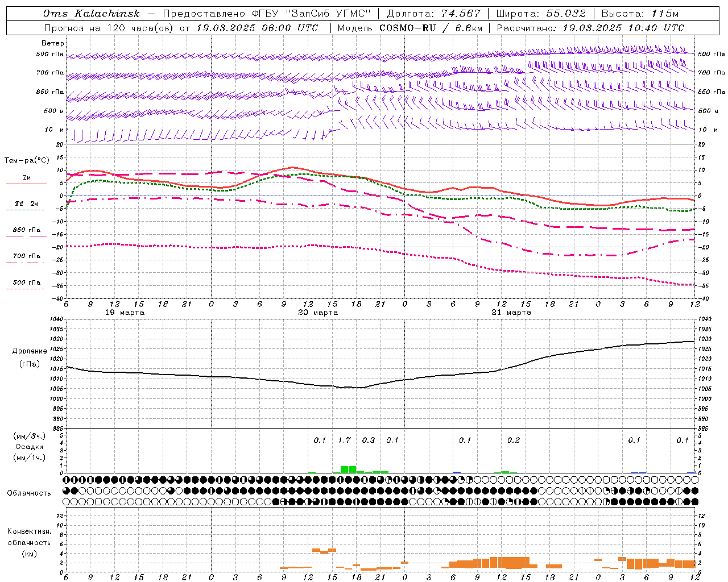Click the tallest green precipitation bar
Image resolution: width=728 pixels, height=582 pixels.
click(348, 469)
